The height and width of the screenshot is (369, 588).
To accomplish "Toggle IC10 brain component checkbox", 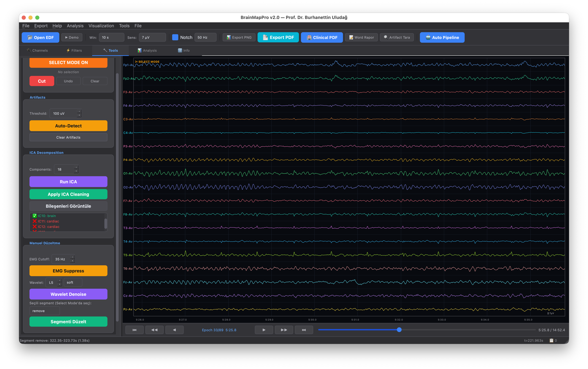I will click(x=35, y=216).
